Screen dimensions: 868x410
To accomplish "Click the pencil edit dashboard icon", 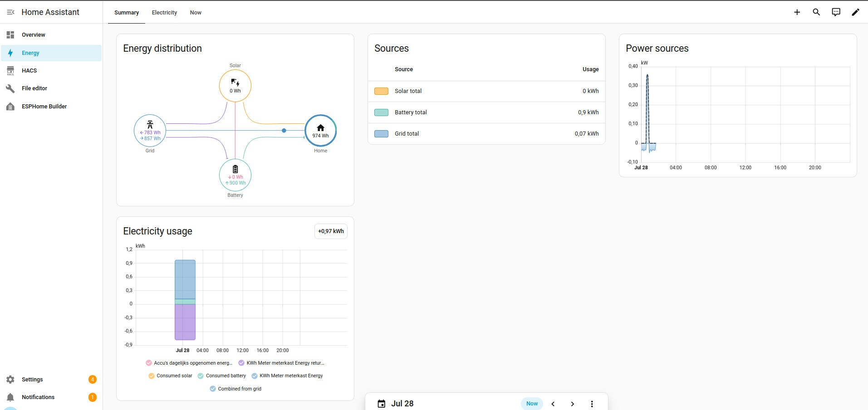I will pyautogui.click(x=855, y=12).
